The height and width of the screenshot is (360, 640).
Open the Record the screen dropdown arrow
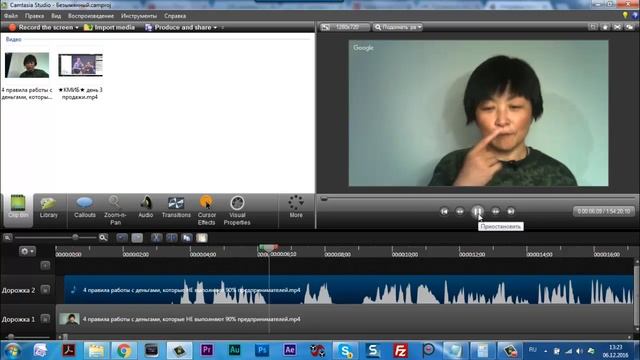tap(77, 27)
